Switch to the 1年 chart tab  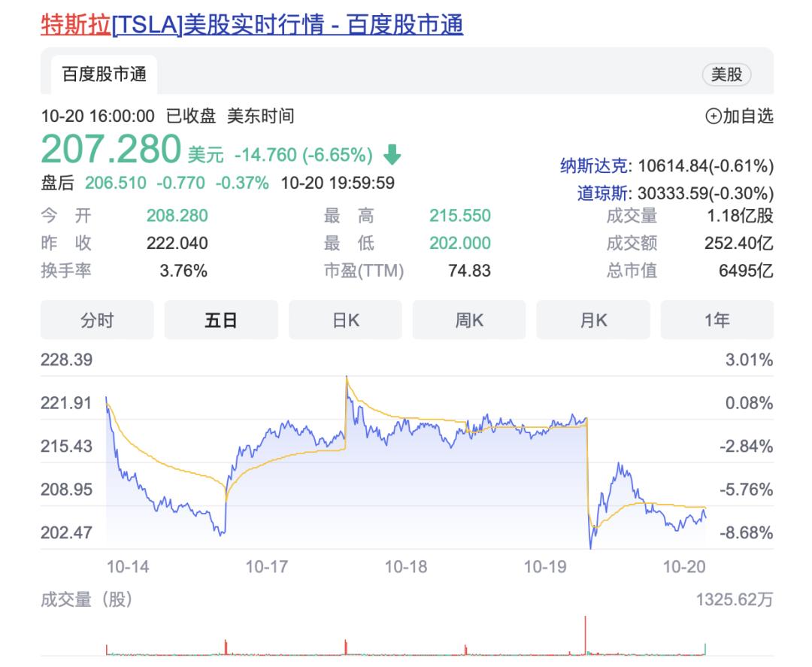pos(717,320)
